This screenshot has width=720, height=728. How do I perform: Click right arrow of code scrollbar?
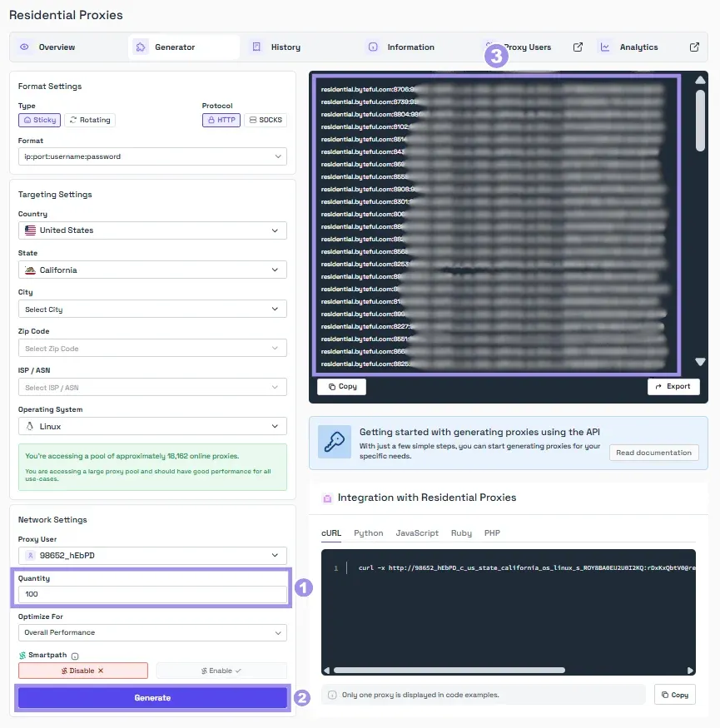click(690, 671)
